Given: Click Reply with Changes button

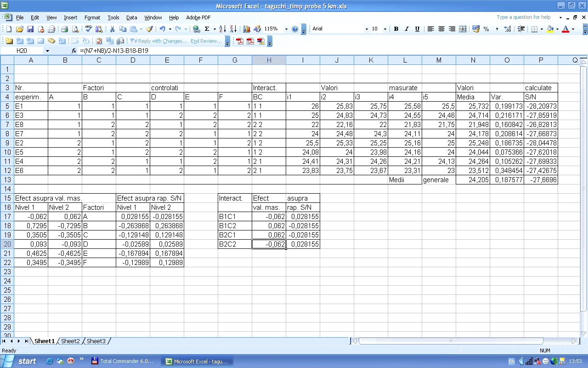Looking at the screenshot, I should pyautogui.click(x=159, y=41).
